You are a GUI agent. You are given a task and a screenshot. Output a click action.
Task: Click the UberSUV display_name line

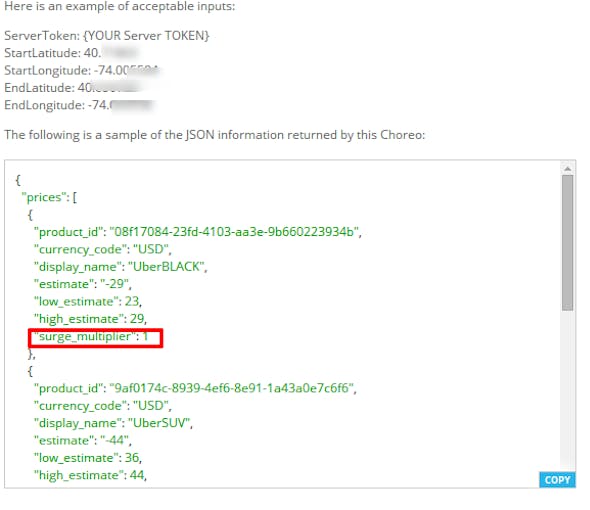(x=113, y=423)
